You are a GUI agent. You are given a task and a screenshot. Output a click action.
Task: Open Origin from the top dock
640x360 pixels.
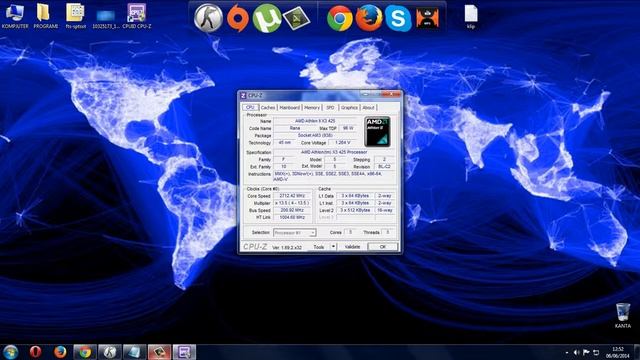click(x=238, y=18)
